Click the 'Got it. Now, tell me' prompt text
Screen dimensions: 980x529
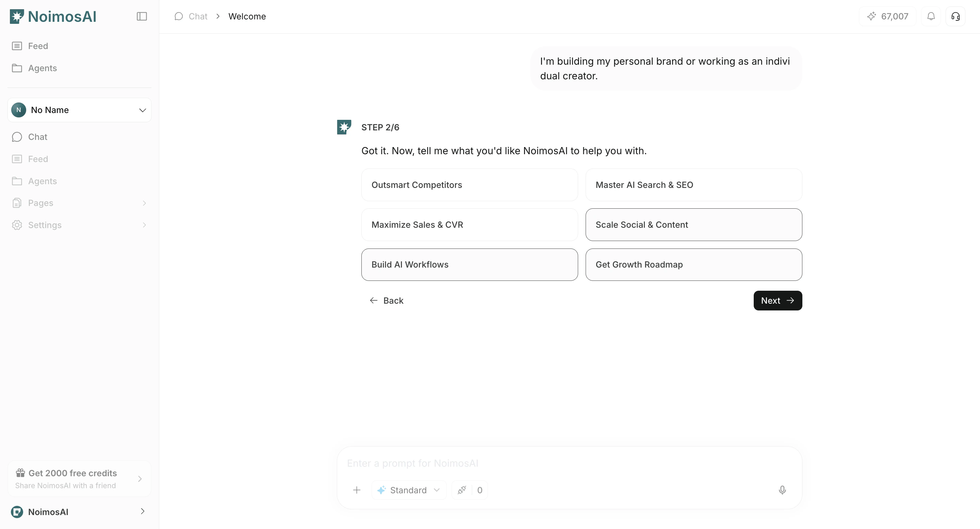pyautogui.click(x=504, y=151)
